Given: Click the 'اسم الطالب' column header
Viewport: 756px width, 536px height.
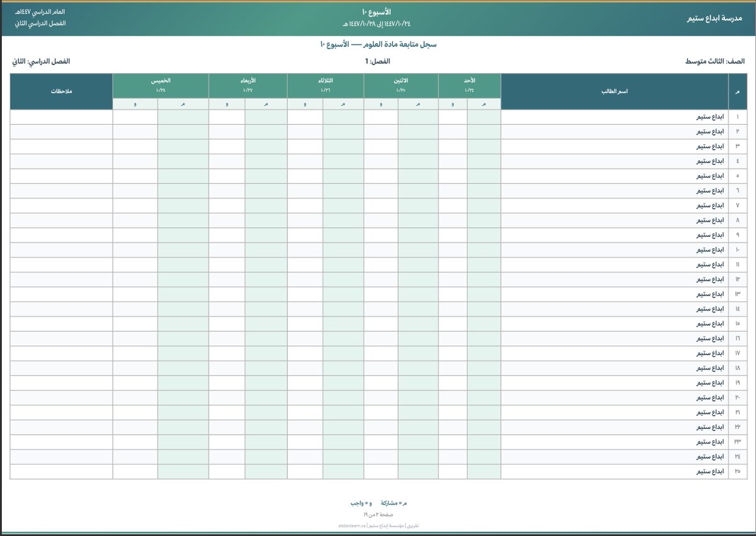Looking at the screenshot, I should point(614,91).
